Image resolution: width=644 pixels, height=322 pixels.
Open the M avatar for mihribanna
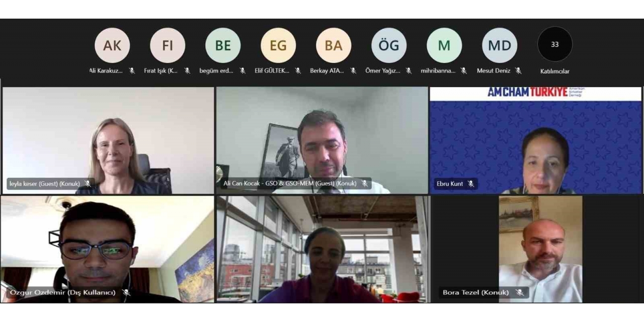(444, 45)
